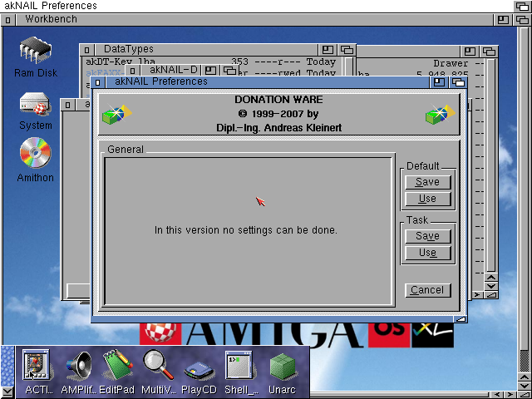
Task: Click up arrow of the rear drawer window scrollbar
Action: pos(491,278)
